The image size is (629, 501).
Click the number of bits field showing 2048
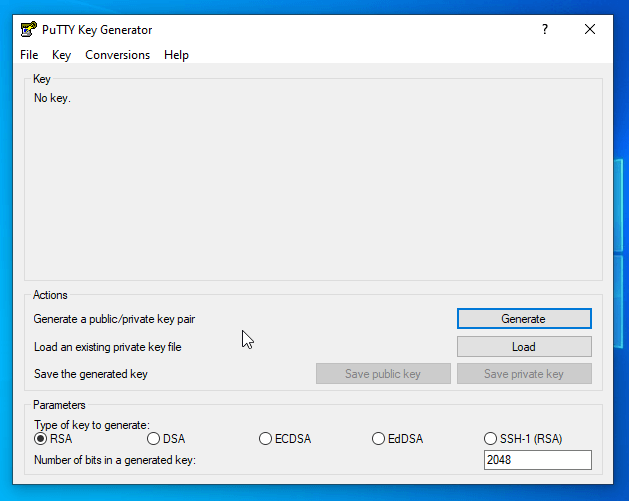click(x=538, y=460)
